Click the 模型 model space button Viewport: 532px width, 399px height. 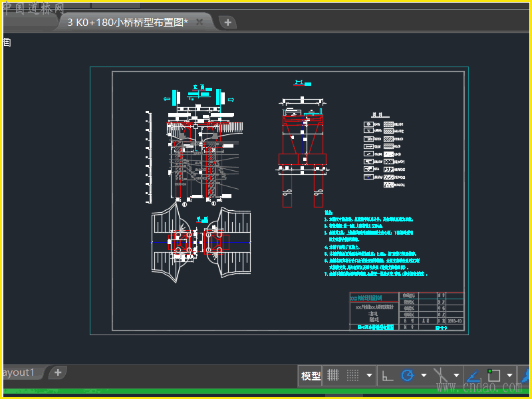coord(311,376)
